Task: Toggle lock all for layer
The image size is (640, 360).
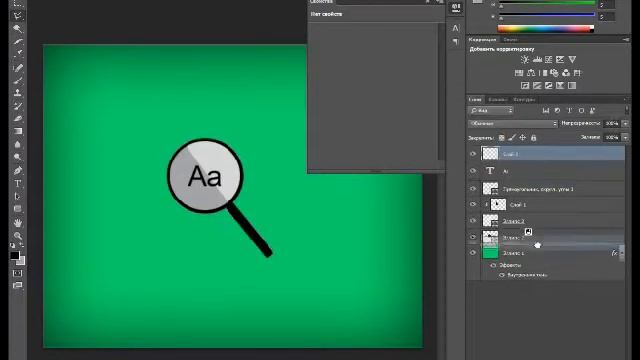Action: pyautogui.click(x=533, y=138)
